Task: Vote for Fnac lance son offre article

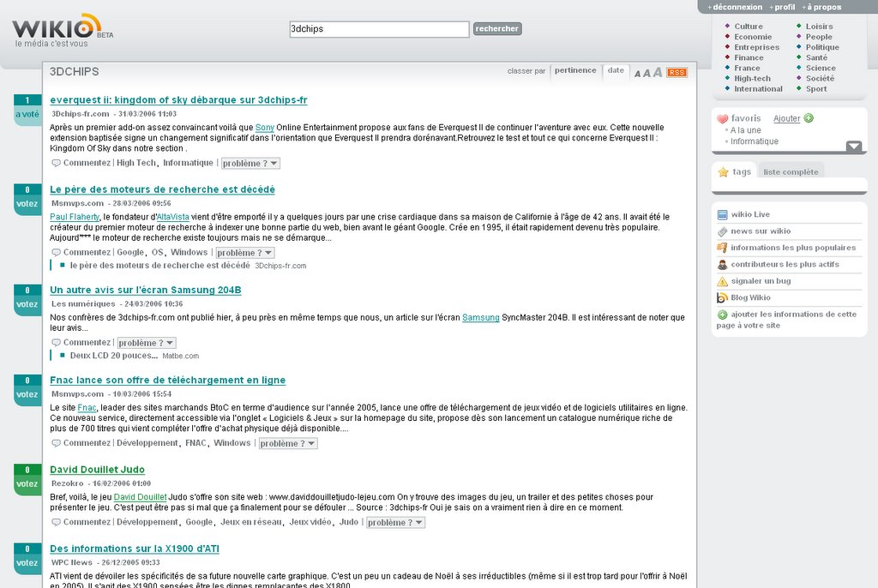Action: [x=27, y=394]
